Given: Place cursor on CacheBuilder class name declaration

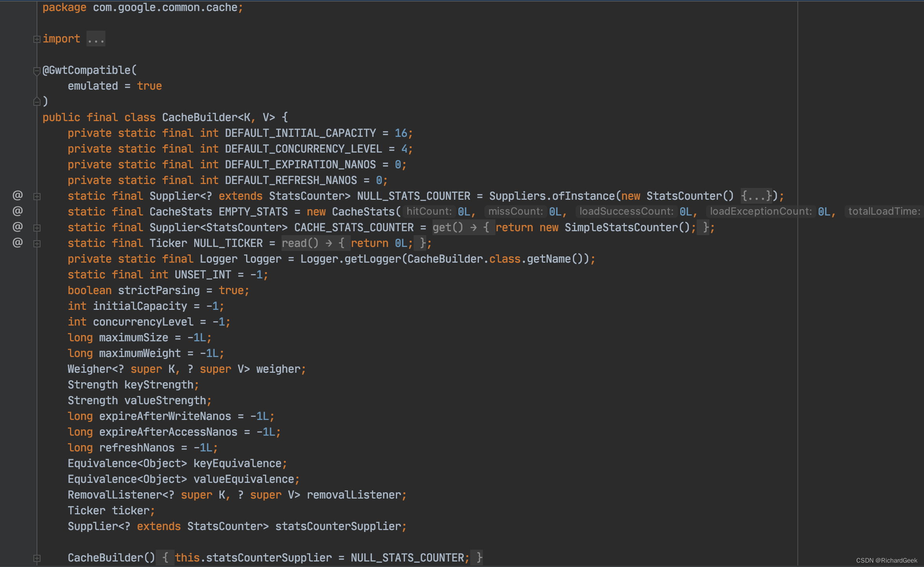Looking at the screenshot, I should pyautogui.click(x=200, y=117).
